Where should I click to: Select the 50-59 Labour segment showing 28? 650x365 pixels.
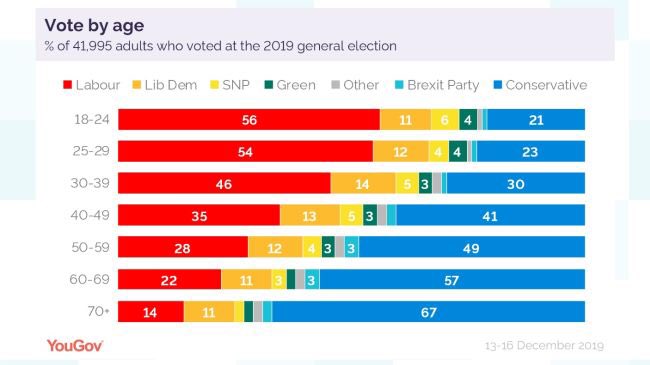(183, 247)
